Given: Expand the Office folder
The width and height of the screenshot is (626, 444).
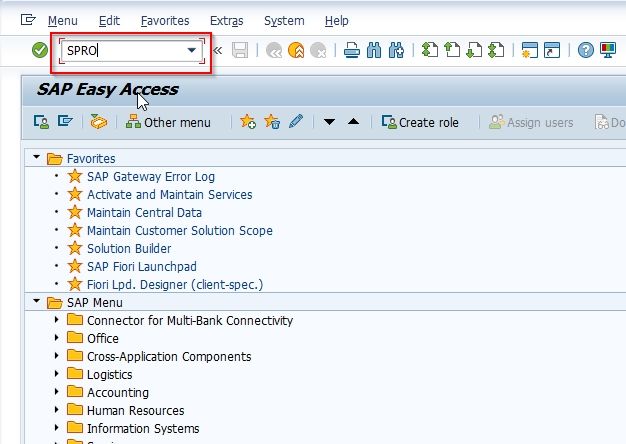Looking at the screenshot, I should (56, 337).
